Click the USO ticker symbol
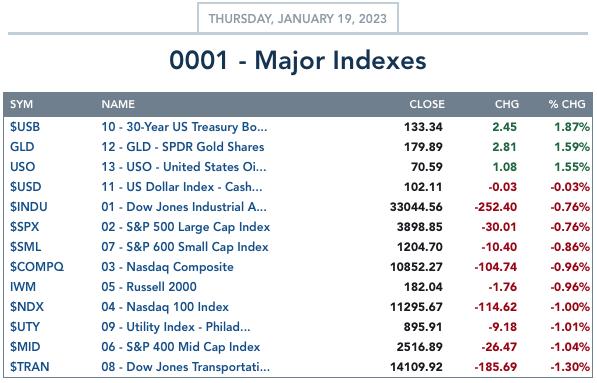 pyautogui.click(x=22, y=167)
